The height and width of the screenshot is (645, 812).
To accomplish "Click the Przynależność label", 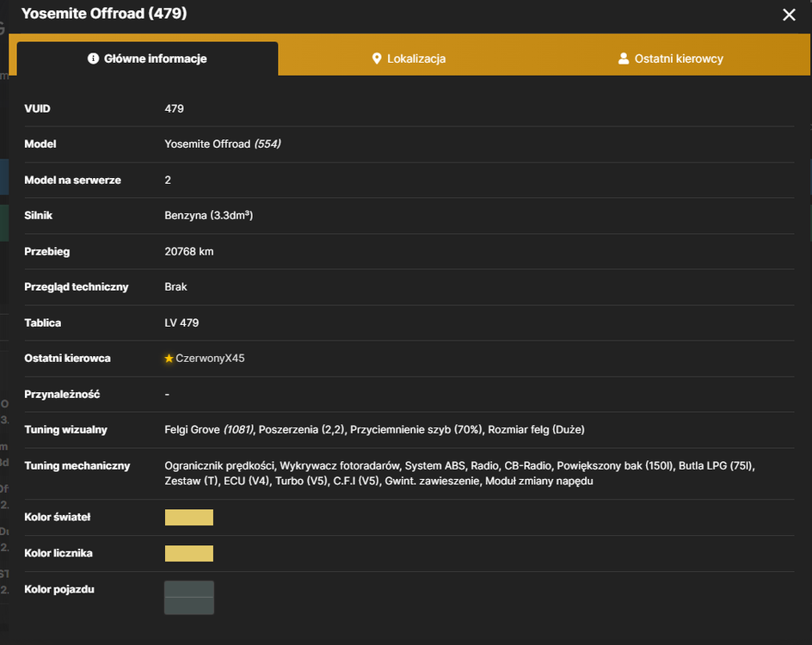I will tap(62, 395).
